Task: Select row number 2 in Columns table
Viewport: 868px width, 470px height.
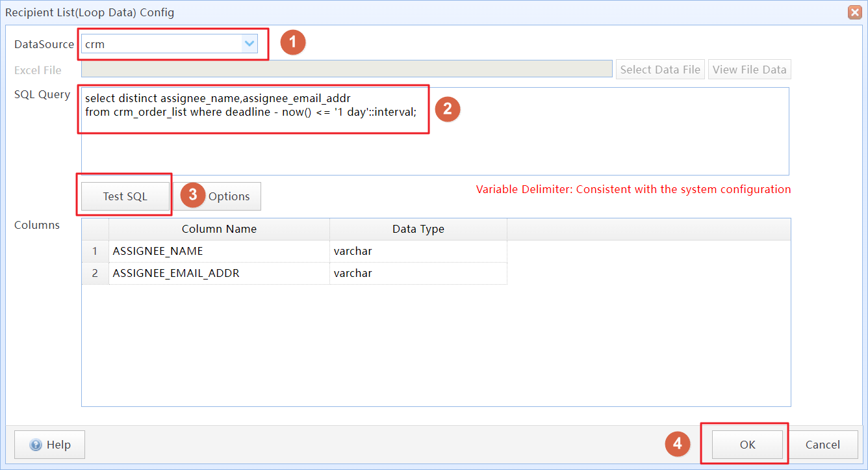Action: point(95,273)
